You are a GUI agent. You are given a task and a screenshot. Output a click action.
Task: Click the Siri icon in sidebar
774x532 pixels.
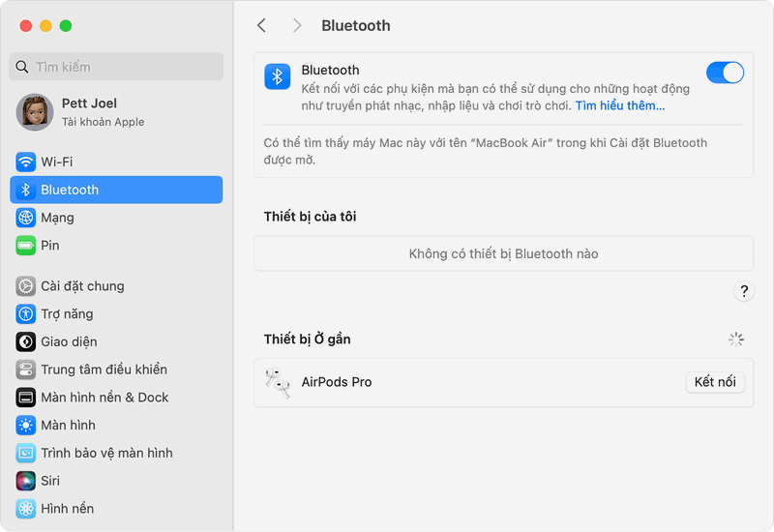pos(26,481)
